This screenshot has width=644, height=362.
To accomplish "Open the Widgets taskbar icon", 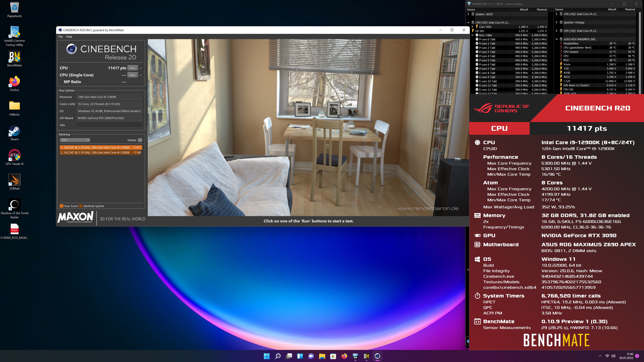I will point(300,356).
